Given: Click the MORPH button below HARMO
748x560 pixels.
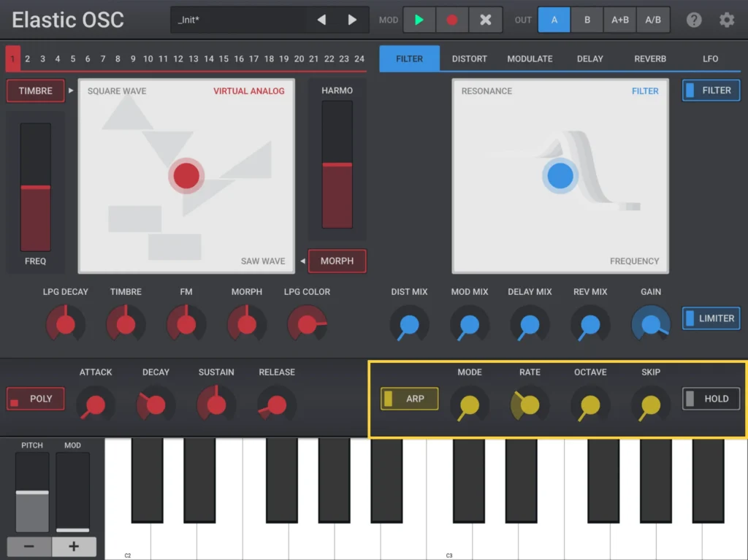Looking at the screenshot, I should [337, 261].
